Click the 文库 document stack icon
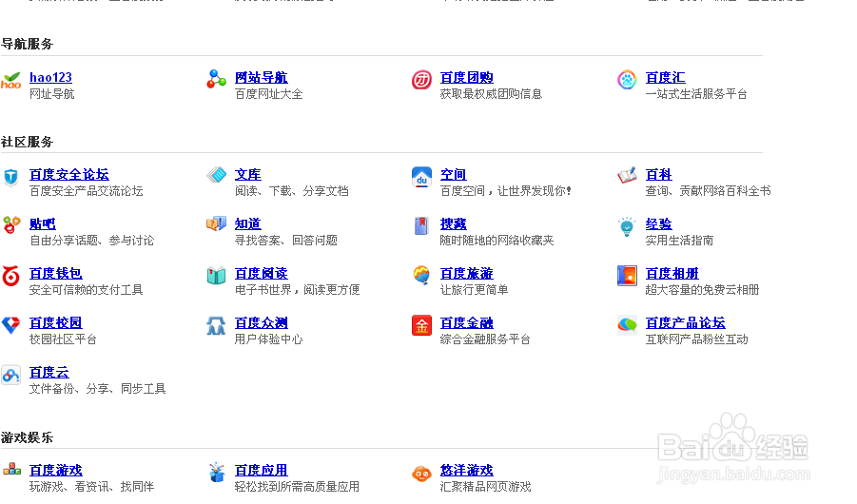Image resolution: width=857 pixels, height=504 pixels. pyautogui.click(x=217, y=175)
